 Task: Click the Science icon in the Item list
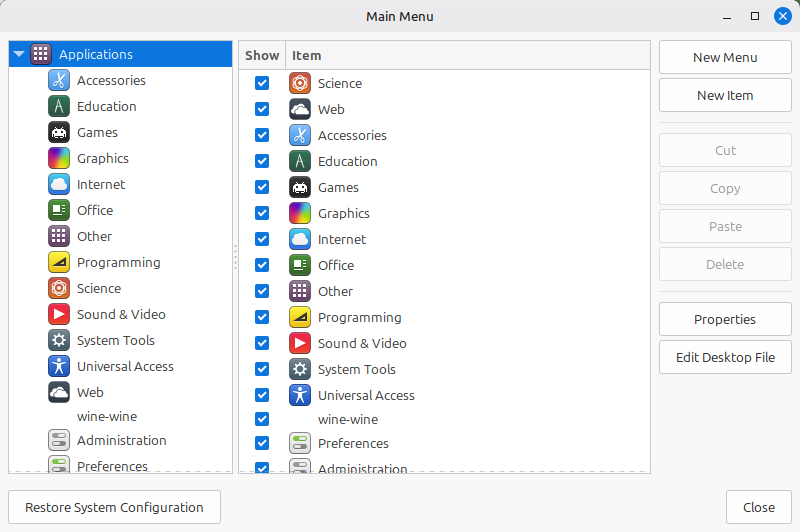coord(300,83)
